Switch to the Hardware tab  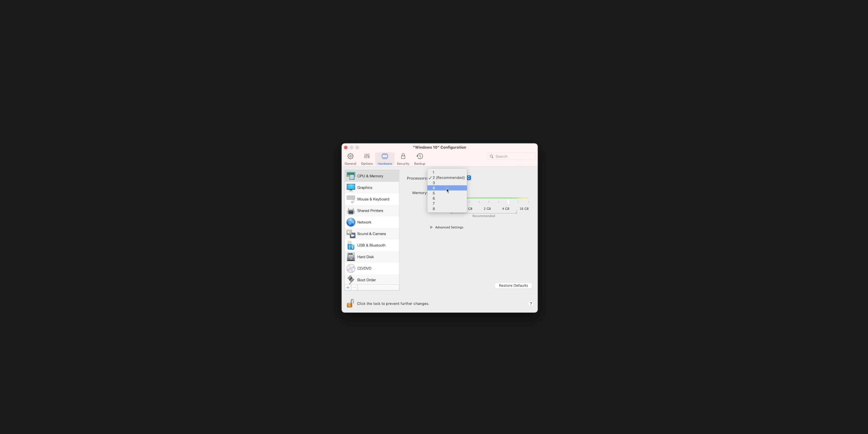pos(385,158)
